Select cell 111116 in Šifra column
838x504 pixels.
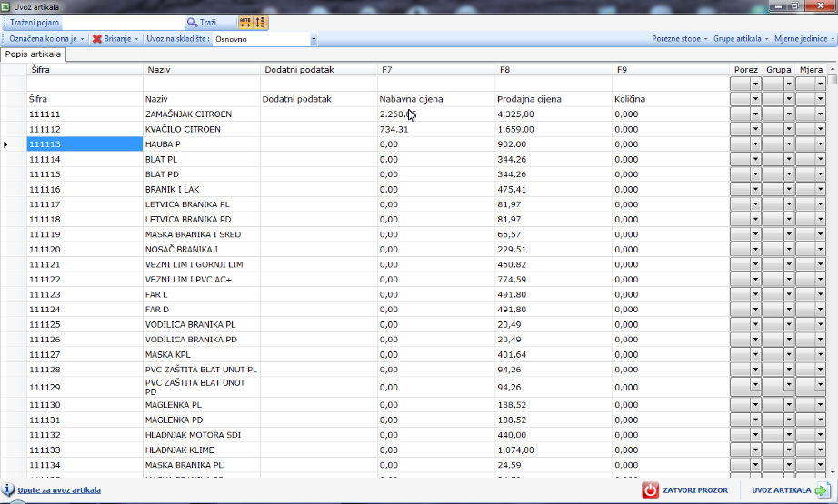pyautogui.click(x=85, y=189)
